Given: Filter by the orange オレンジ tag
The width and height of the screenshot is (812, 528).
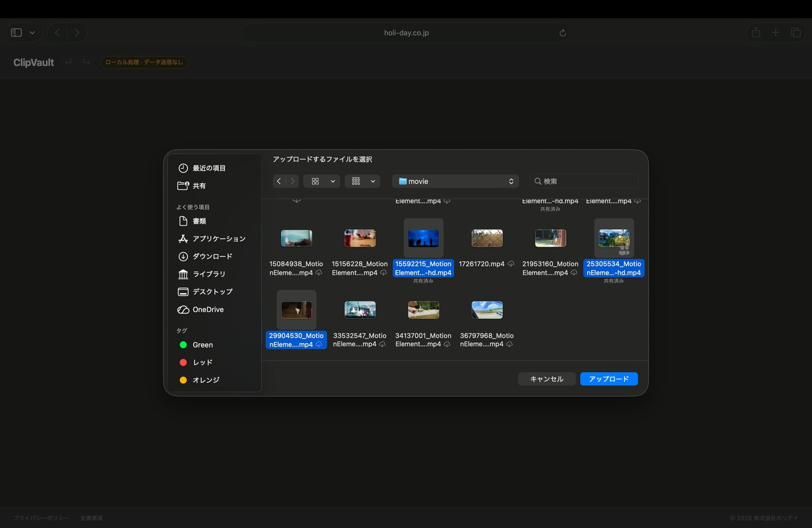Looking at the screenshot, I should pyautogui.click(x=199, y=380).
